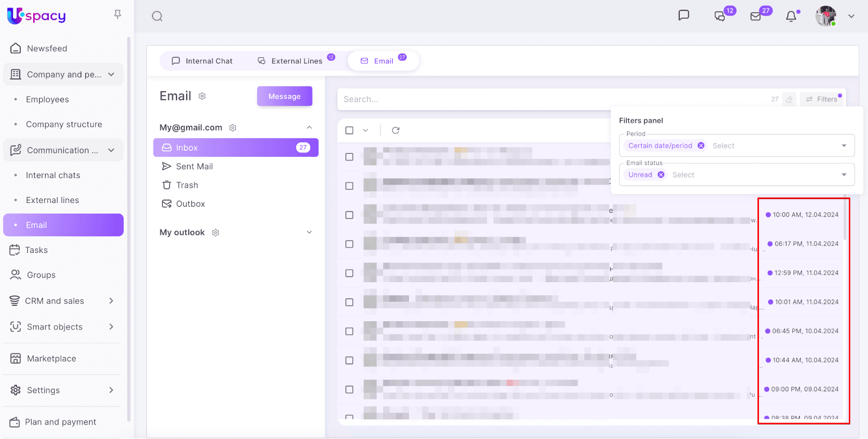
Task: Click the email Search input field
Action: [542, 99]
